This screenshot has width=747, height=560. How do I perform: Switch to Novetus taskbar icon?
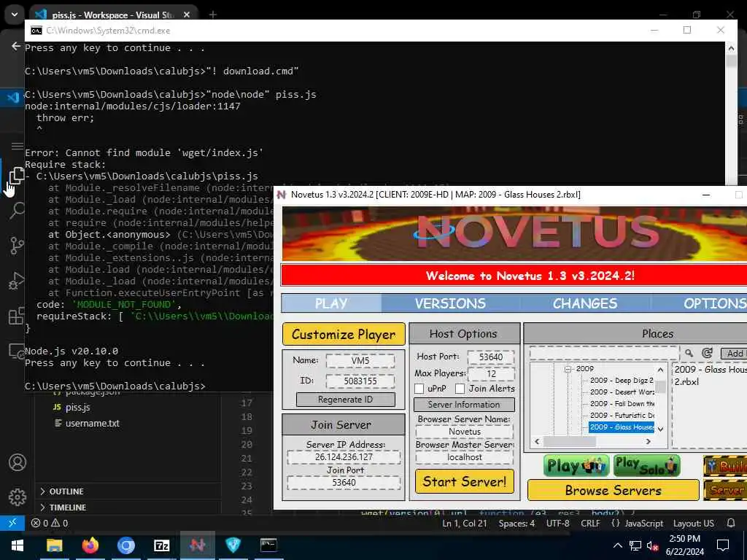click(197, 545)
